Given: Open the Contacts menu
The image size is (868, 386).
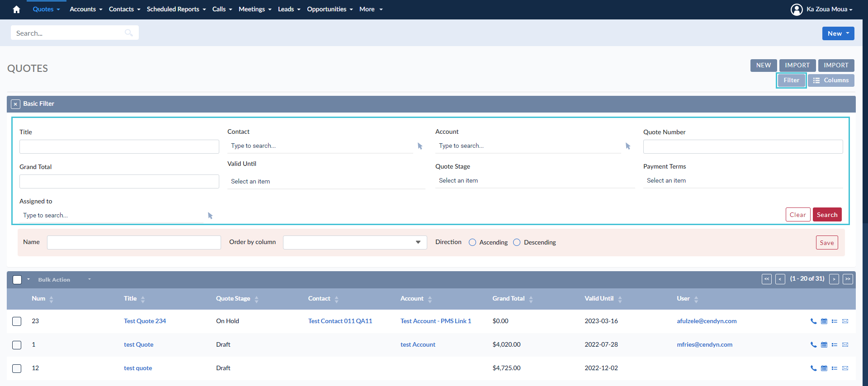Looking at the screenshot, I should point(124,9).
